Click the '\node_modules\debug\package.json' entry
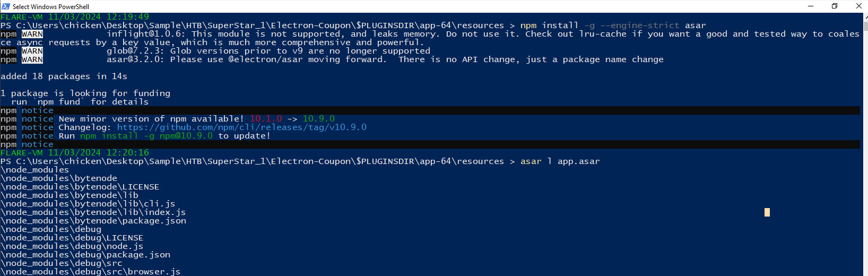 pyautogui.click(x=85, y=255)
